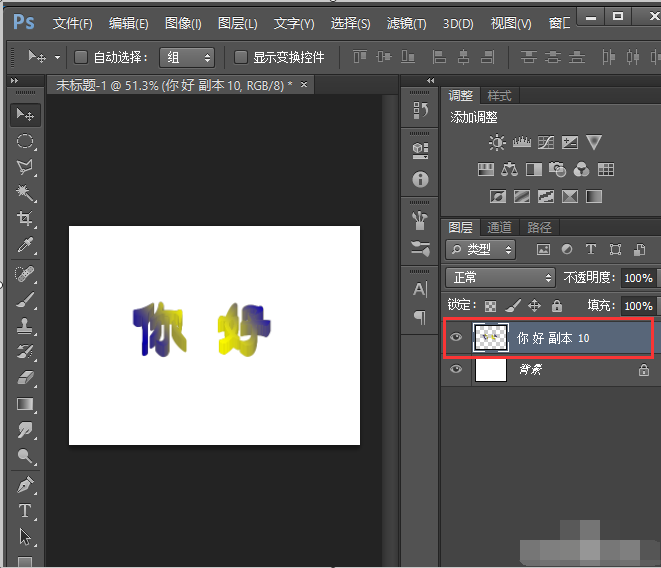This screenshot has width=661, height=568.
Task: Select the Magic Wand tool
Action: (x=25, y=193)
